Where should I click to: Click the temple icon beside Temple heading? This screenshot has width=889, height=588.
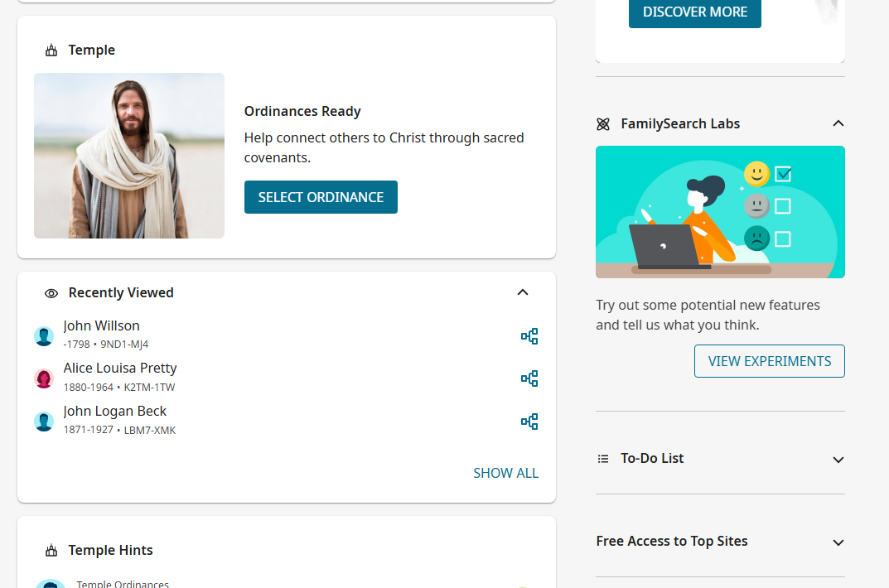click(x=51, y=51)
